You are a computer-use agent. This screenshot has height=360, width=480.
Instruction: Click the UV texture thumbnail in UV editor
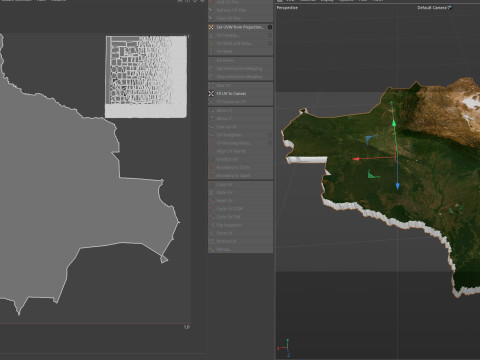tap(146, 77)
